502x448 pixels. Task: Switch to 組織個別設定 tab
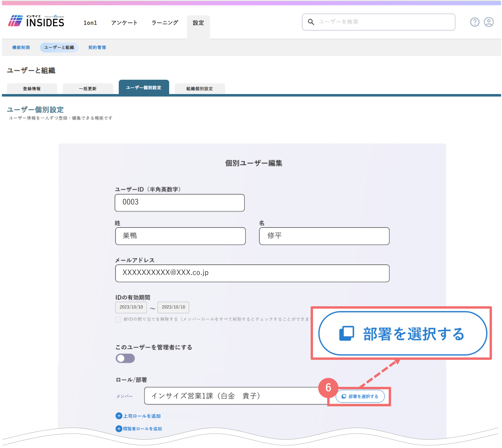pyautogui.click(x=200, y=89)
